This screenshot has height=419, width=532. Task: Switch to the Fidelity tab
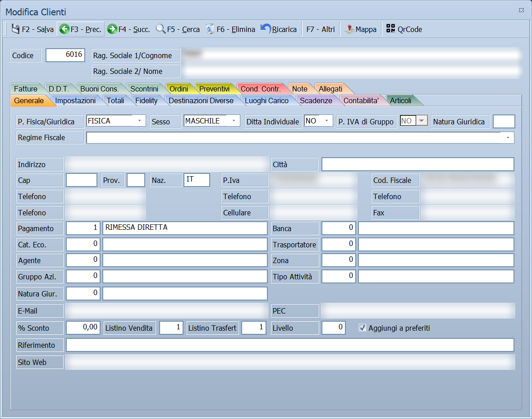(147, 100)
